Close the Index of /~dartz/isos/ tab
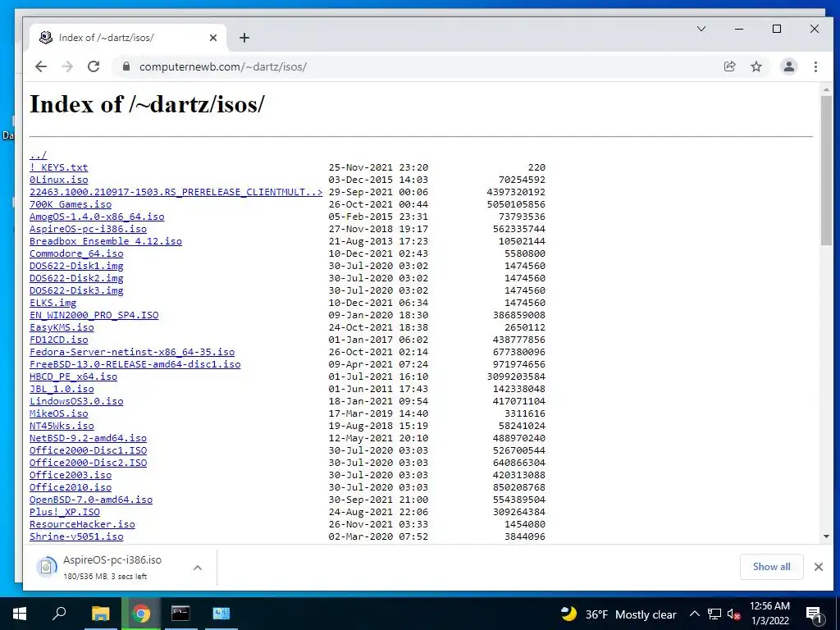This screenshot has height=630, width=840. click(212, 38)
